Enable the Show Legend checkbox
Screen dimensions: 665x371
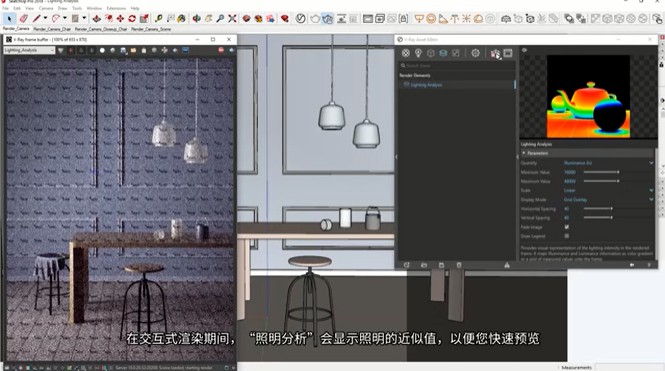567,236
